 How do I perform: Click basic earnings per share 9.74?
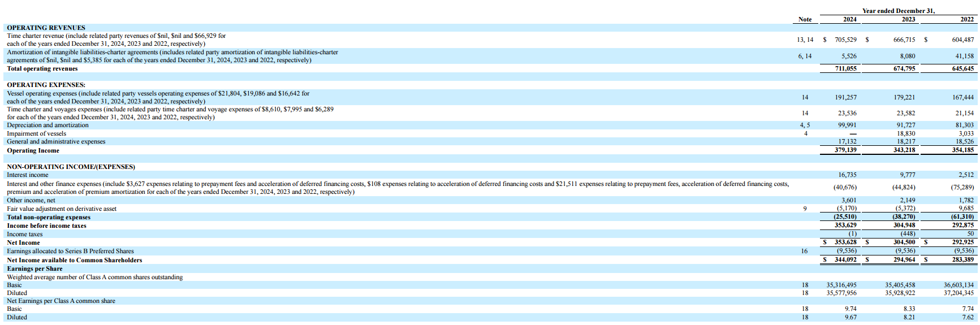tap(851, 309)
